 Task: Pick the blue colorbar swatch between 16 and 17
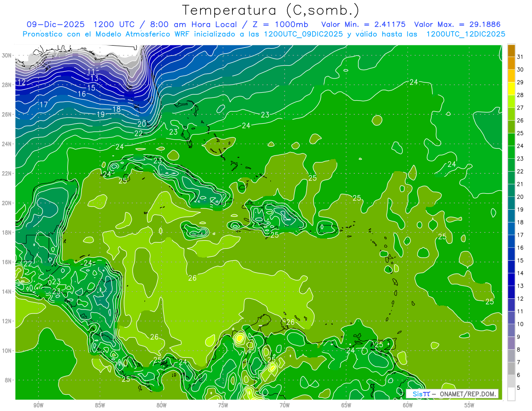point(511,241)
